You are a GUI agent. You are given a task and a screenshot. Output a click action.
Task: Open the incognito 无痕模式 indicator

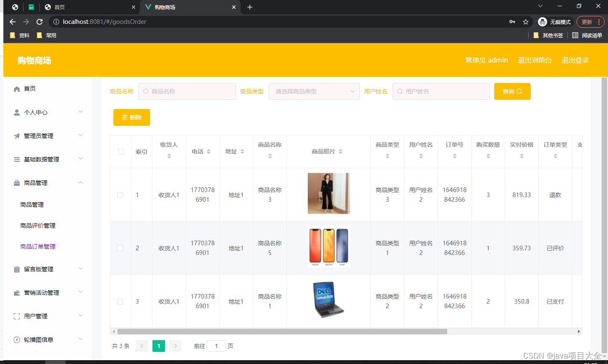(x=555, y=22)
